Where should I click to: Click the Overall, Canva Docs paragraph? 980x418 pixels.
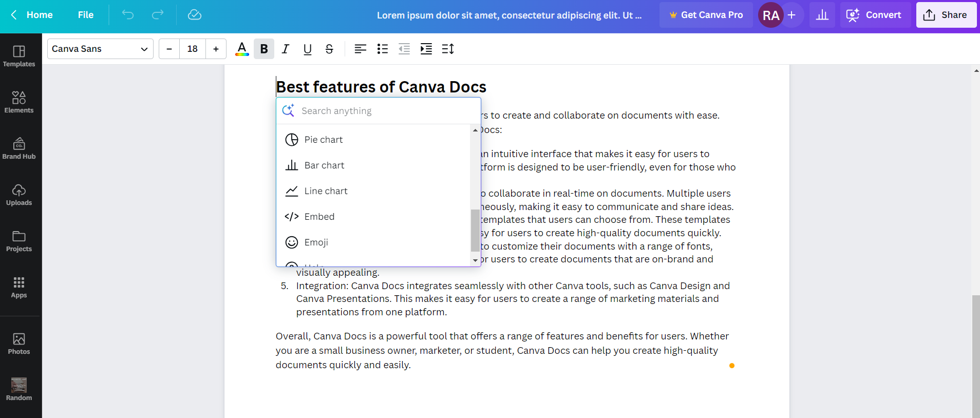(x=502, y=351)
